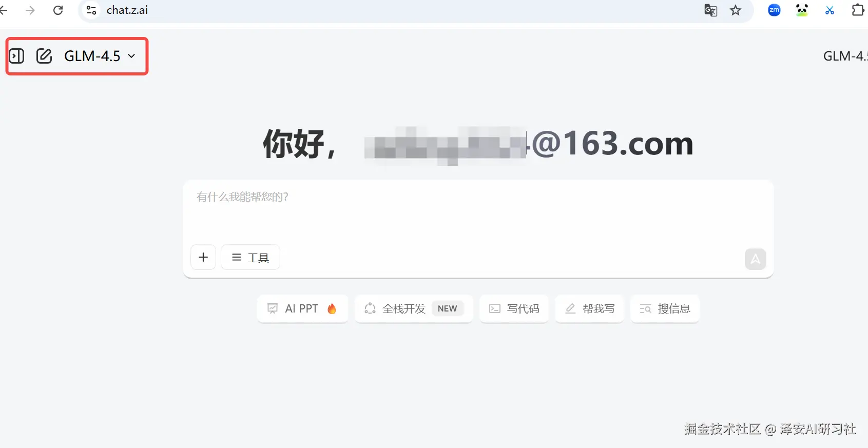This screenshot has width=868, height=448.
Task: Open the blue zm extension
Action: (774, 10)
